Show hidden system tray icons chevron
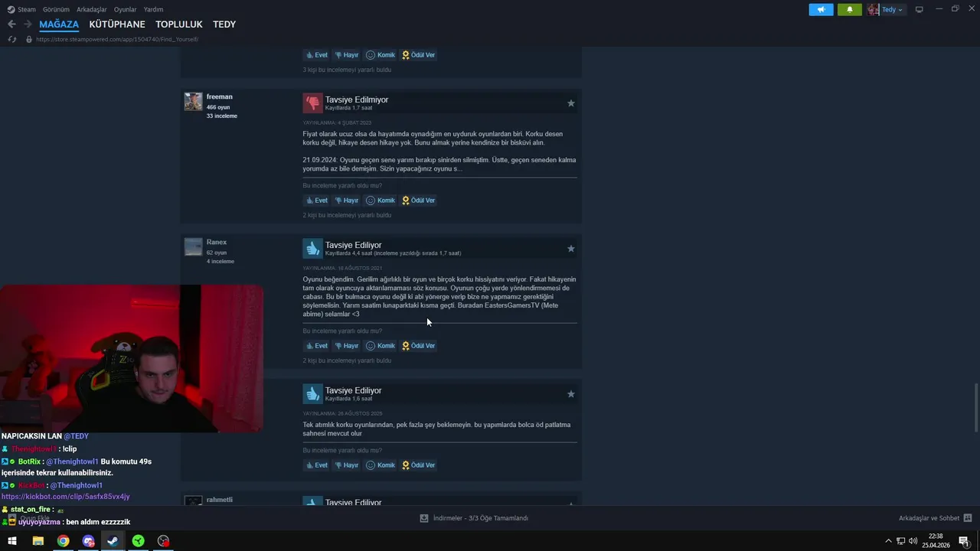 [x=888, y=541]
